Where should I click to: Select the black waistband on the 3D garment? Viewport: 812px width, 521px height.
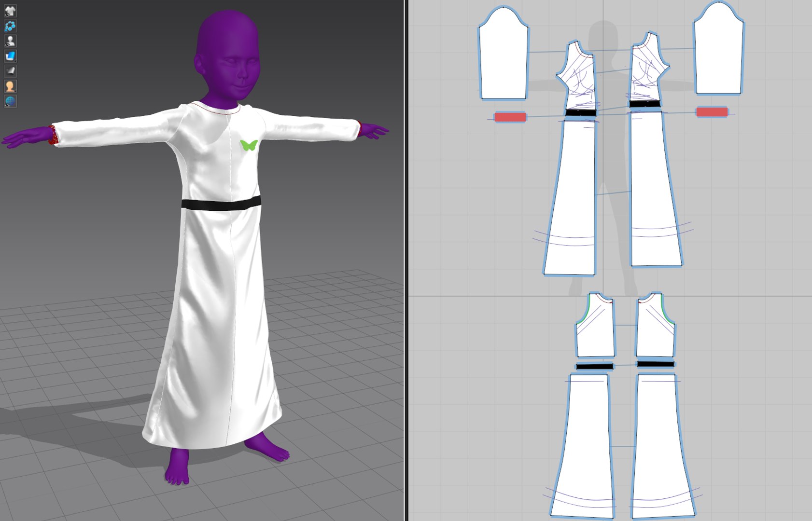click(221, 203)
